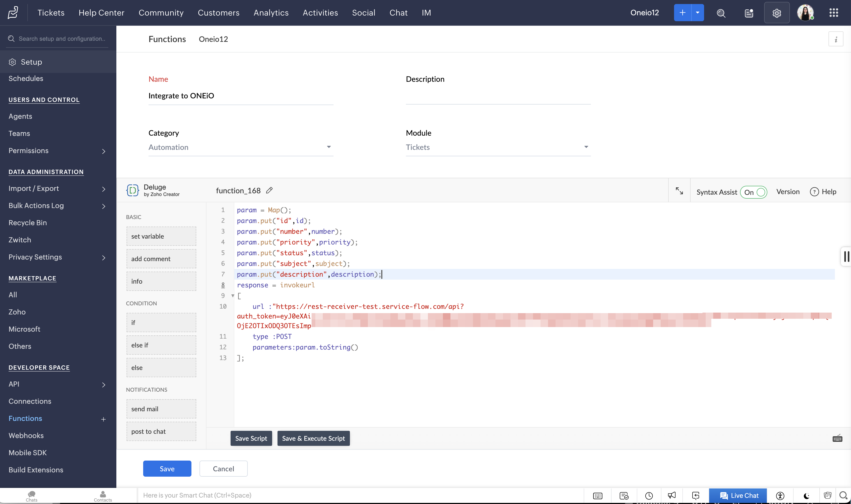The image size is (851, 504).
Task: Expand API submenu in sidebar
Action: click(x=104, y=385)
